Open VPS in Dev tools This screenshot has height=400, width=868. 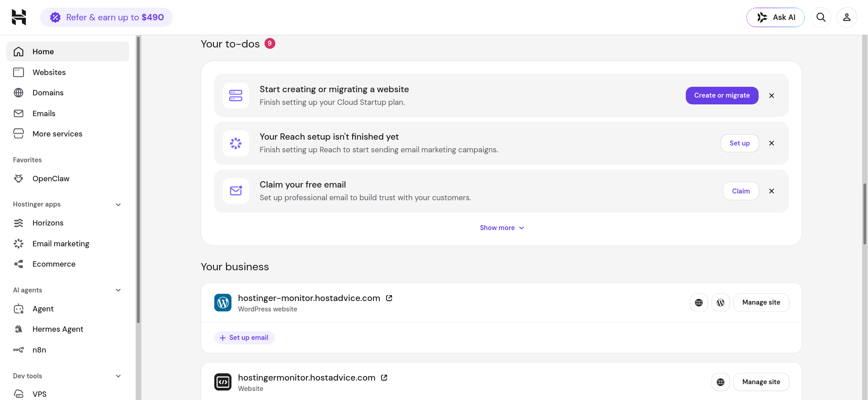coord(68,394)
